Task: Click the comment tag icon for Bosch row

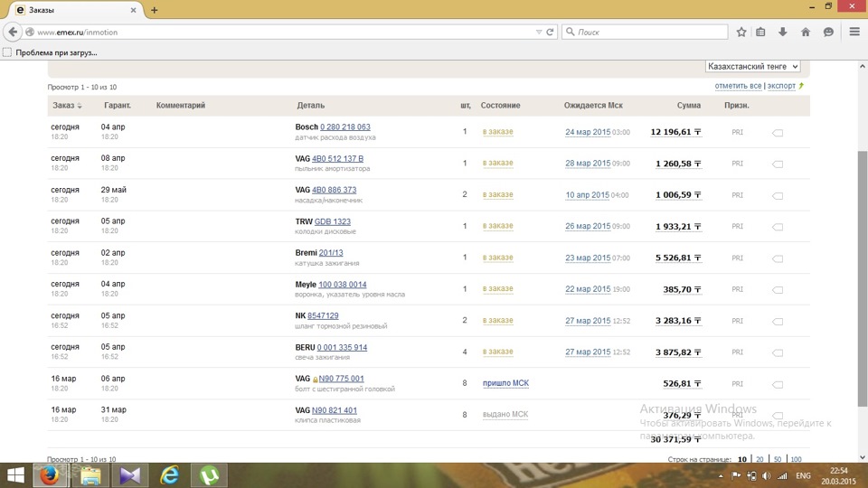Action: click(778, 133)
